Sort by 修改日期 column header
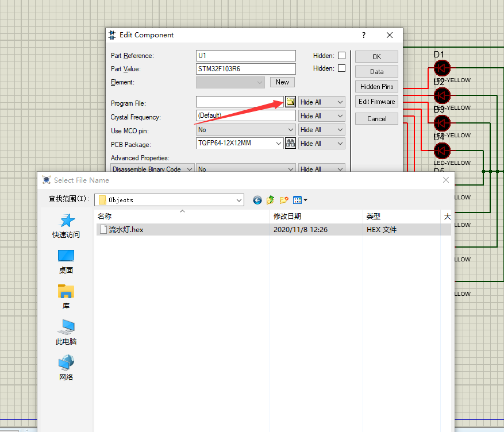The height and width of the screenshot is (432, 504). 316,216
